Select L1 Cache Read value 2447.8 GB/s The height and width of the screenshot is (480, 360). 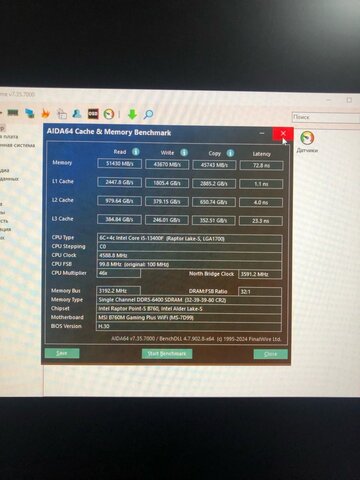click(119, 182)
